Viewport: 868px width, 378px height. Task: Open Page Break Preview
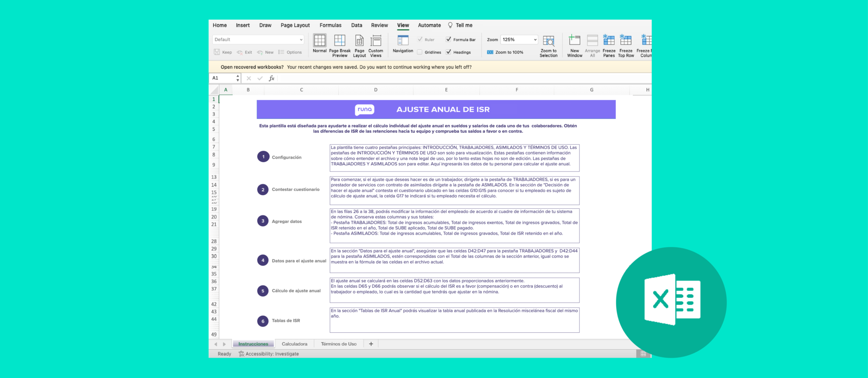click(x=339, y=46)
